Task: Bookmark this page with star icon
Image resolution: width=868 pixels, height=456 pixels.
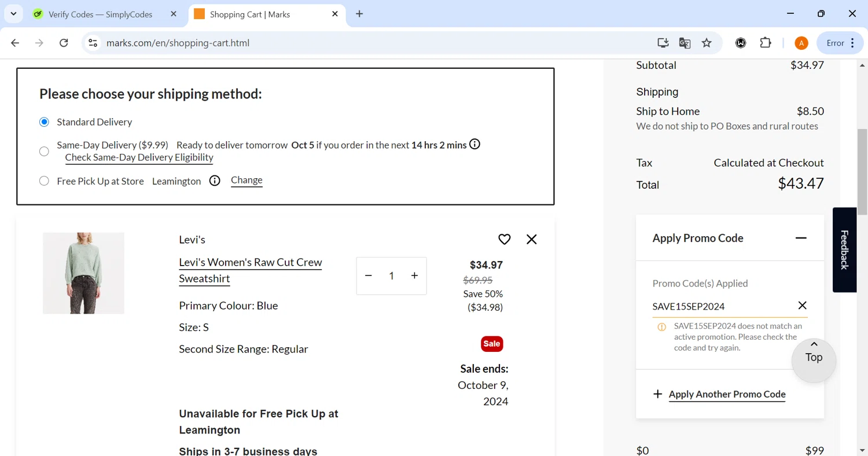Action: coord(707,43)
